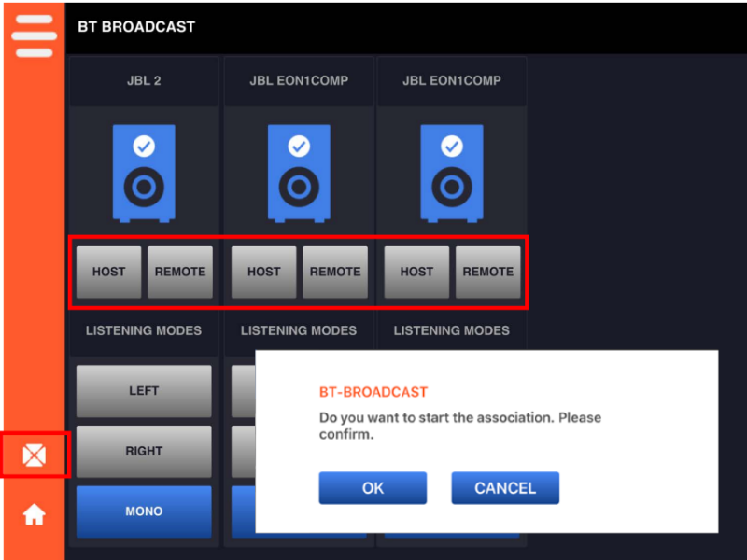Click LISTENING MODES label under JBL 2
The image size is (747, 560).
point(144,330)
